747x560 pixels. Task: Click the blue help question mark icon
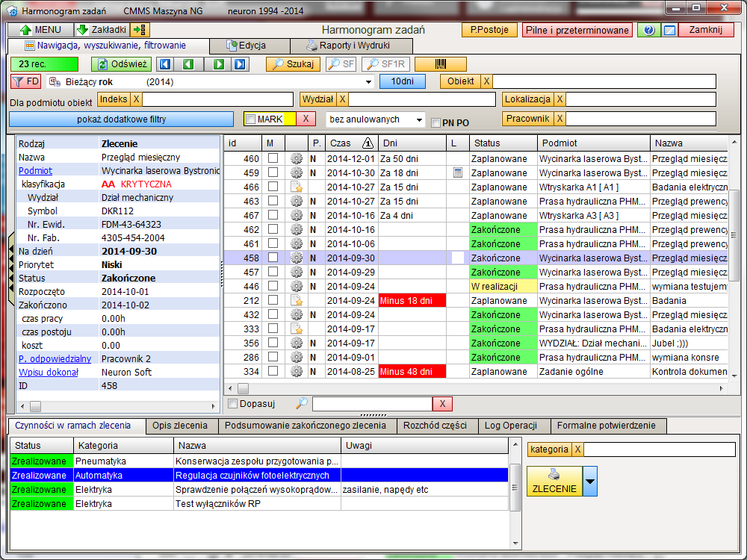point(648,30)
